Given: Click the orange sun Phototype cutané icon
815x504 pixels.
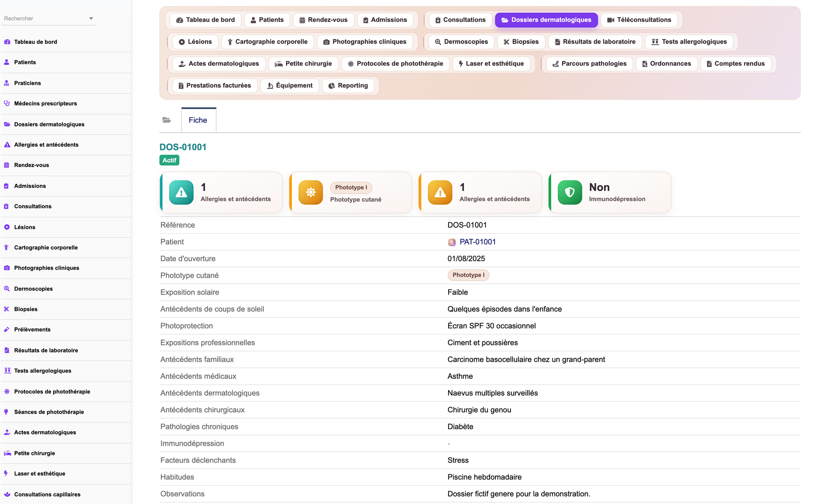Looking at the screenshot, I should tap(311, 193).
